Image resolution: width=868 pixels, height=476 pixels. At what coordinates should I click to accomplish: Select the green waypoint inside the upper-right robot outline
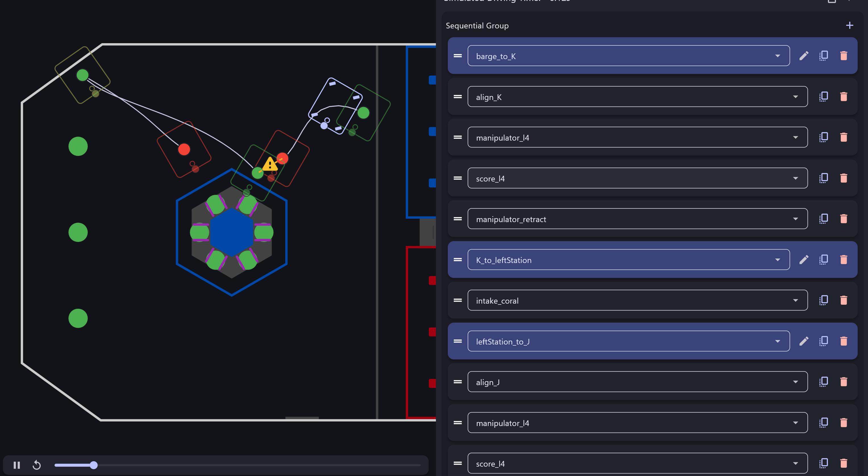point(363,112)
